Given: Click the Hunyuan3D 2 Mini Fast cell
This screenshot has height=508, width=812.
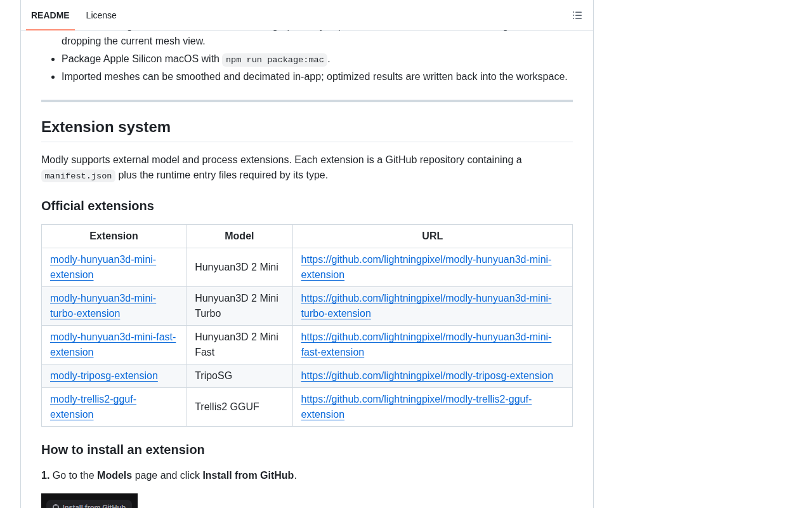Looking at the screenshot, I should pos(239,345).
